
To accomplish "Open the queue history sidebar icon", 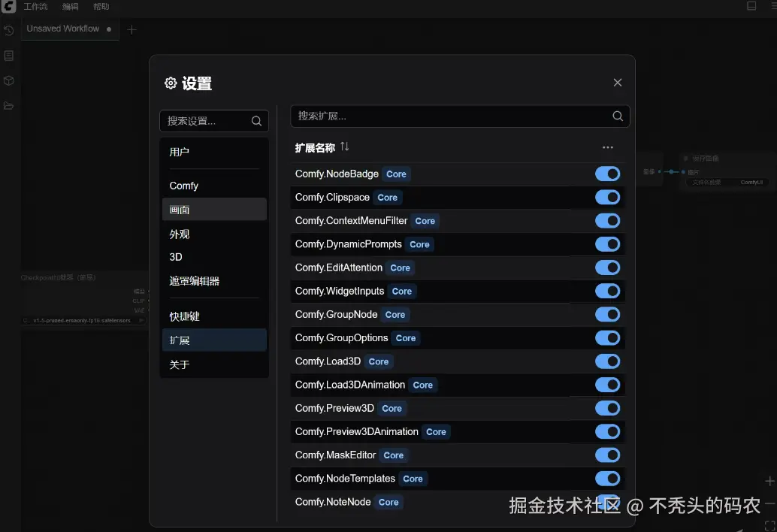I will point(8,31).
